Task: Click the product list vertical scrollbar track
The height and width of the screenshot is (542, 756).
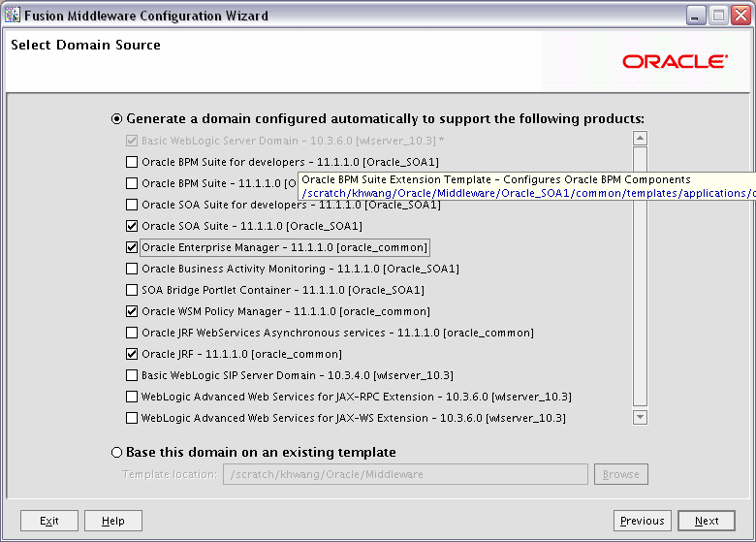Action: [640, 277]
